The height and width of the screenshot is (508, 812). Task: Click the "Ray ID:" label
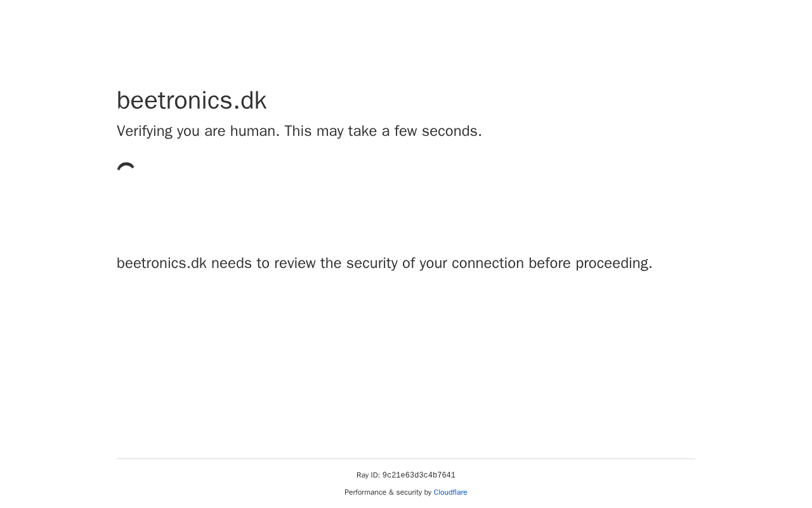pos(368,476)
